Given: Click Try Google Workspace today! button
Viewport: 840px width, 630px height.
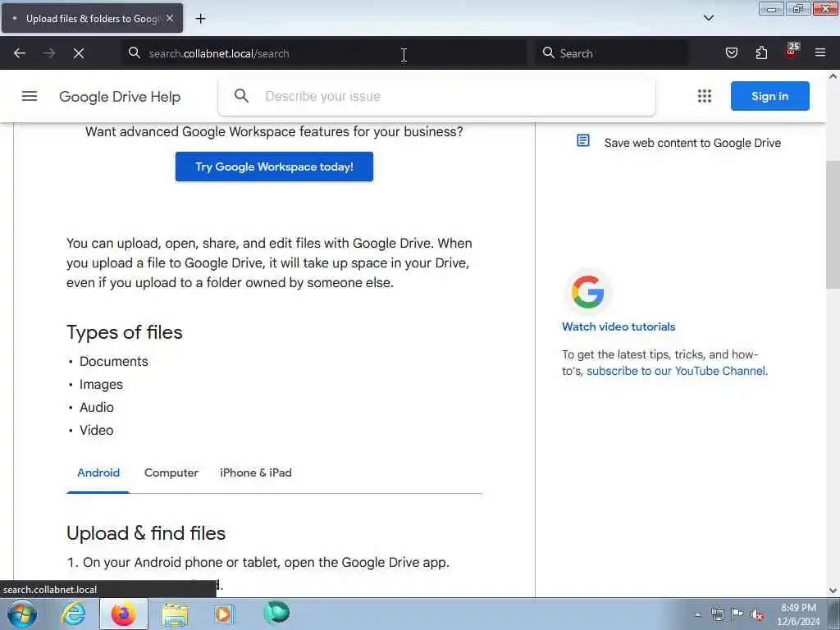Looking at the screenshot, I should pyautogui.click(x=274, y=167).
